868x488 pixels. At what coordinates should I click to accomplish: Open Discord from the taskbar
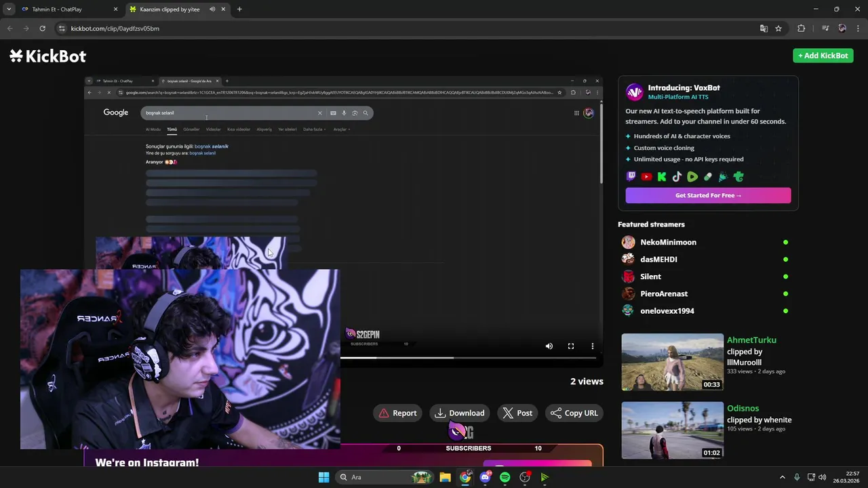tap(485, 477)
